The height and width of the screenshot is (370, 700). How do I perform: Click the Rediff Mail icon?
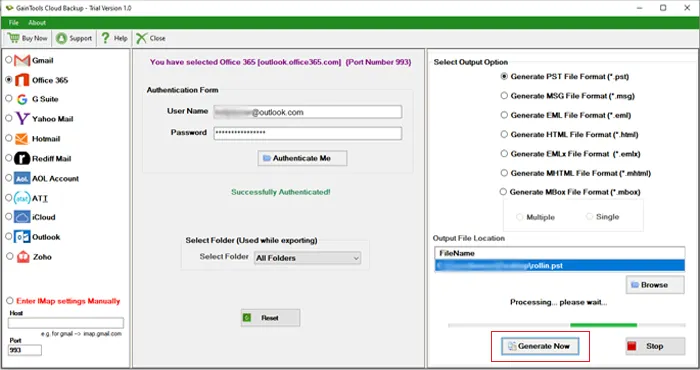(22, 158)
